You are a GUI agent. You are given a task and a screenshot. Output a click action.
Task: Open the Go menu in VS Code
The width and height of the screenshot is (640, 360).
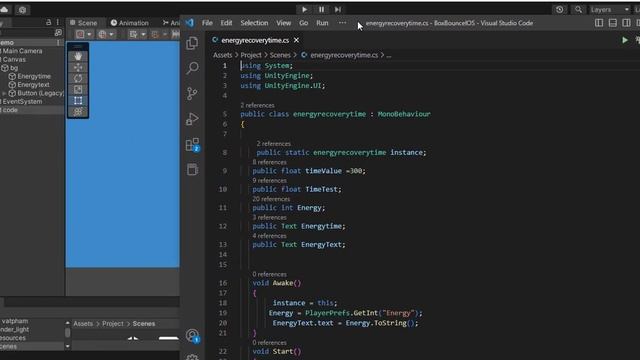click(x=304, y=23)
